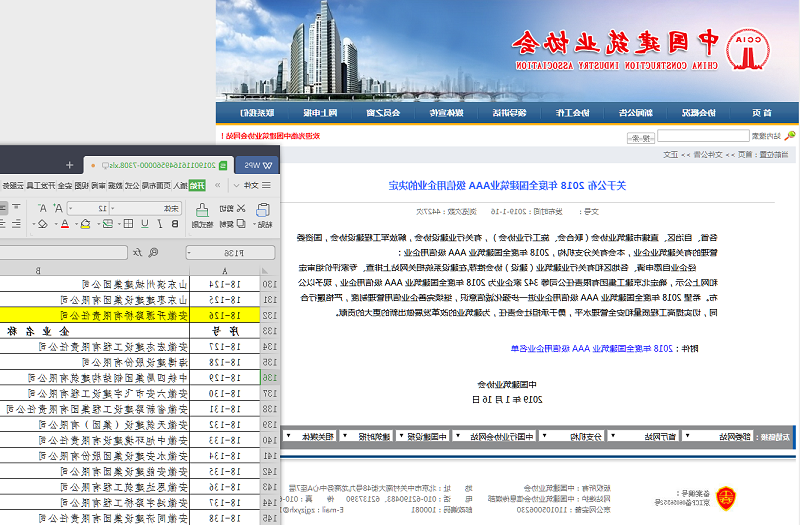Apply the red font color swatch
800x525 pixels.
[x=65, y=223]
